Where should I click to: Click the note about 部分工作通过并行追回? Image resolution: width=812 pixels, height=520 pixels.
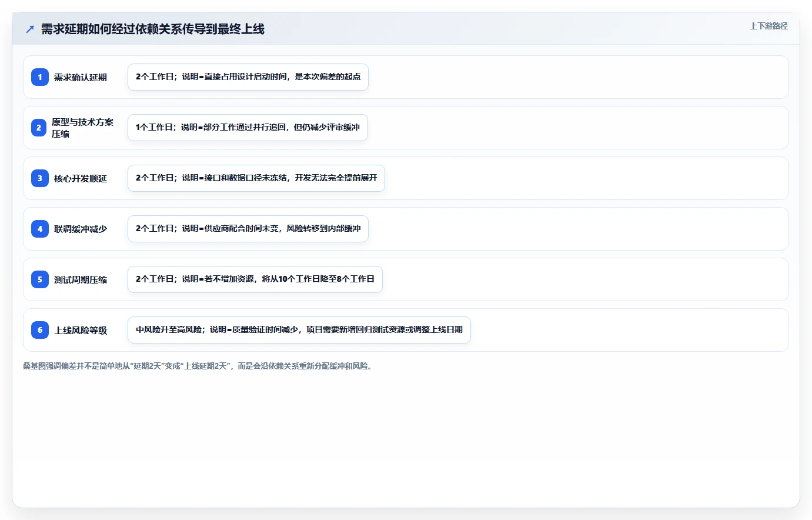pos(248,128)
